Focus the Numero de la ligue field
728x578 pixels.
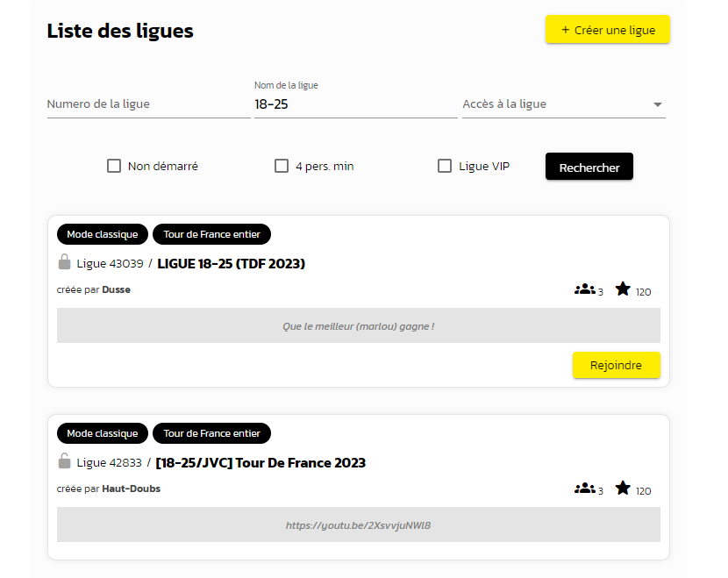(x=148, y=104)
